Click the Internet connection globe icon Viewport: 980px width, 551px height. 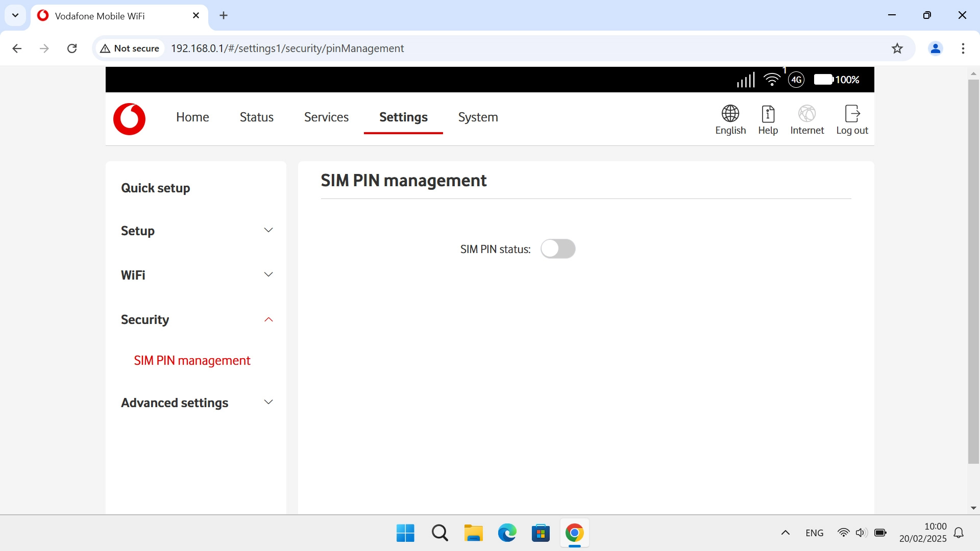click(x=806, y=114)
